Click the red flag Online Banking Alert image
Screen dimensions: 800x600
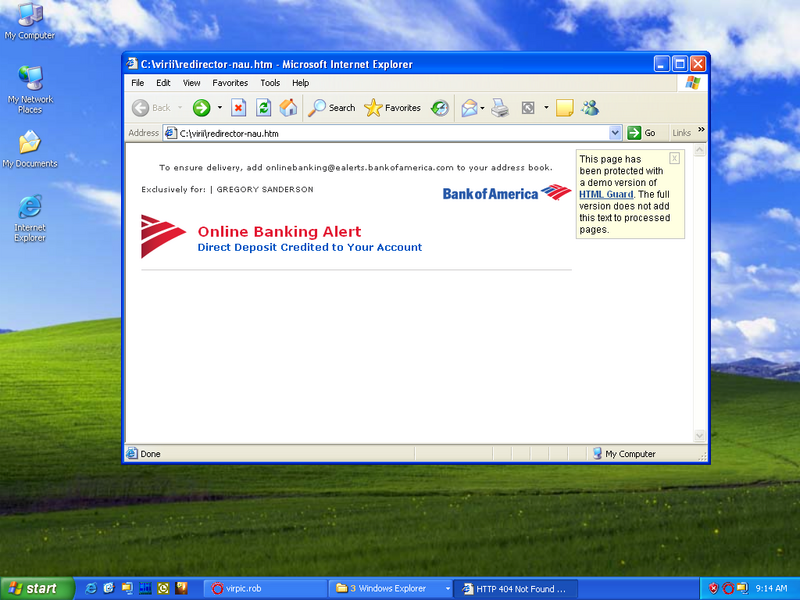[163, 236]
